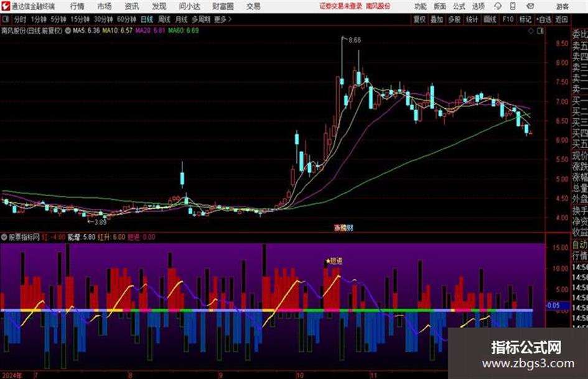The width and height of the screenshot is (588, 379).
Task: Click the 多股 toolbar button
Action: click(x=454, y=19)
